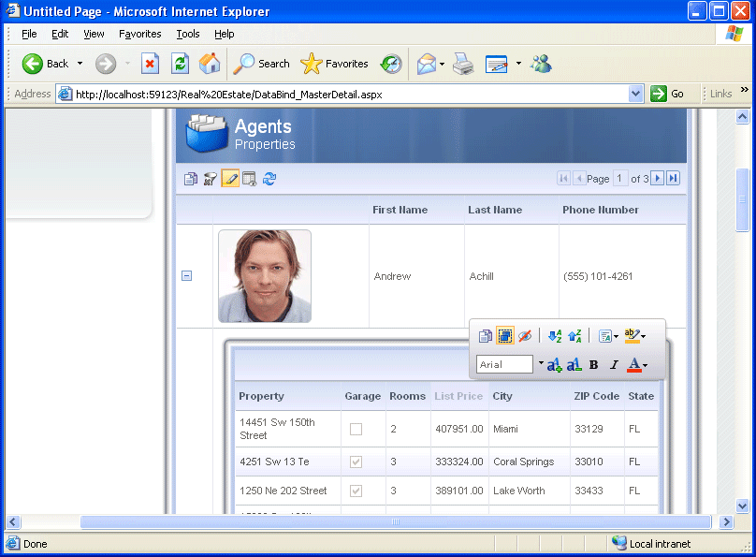Click the hide column eye icon
This screenshot has height=557, width=756.
[525, 336]
